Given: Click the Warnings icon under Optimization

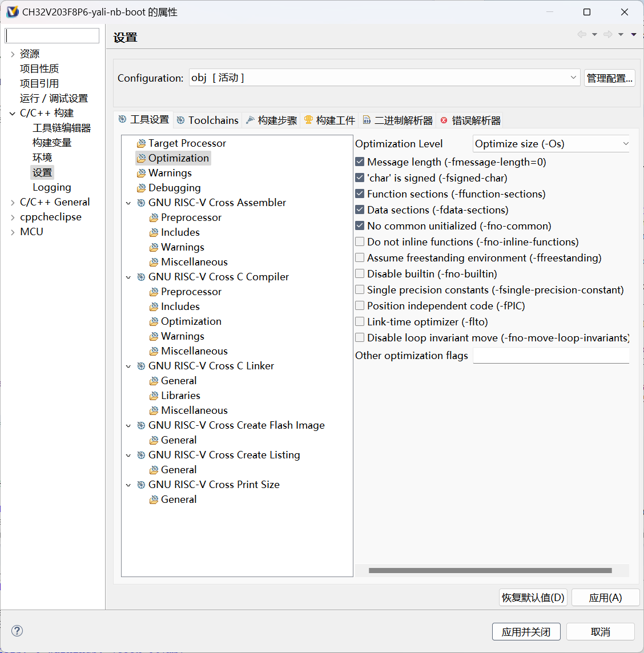Looking at the screenshot, I should point(141,173).
